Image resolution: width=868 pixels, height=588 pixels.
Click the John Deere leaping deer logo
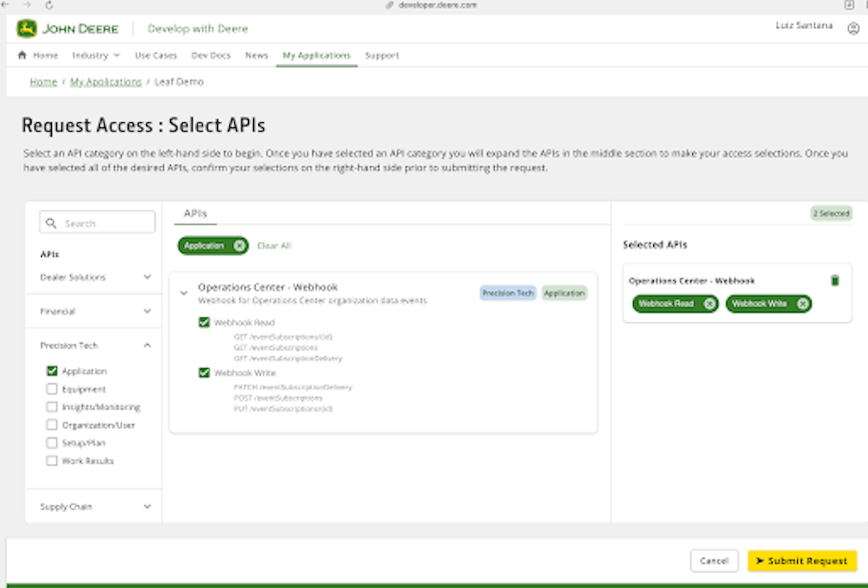coord(27,29)
